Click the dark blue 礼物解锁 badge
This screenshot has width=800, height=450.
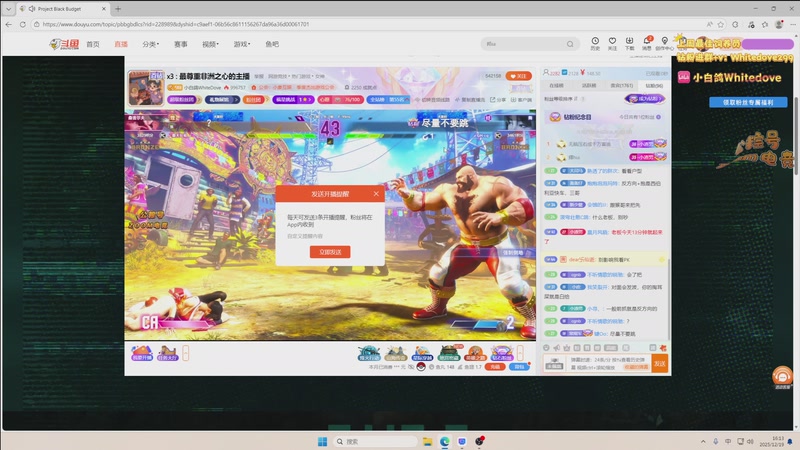point(222,99)
